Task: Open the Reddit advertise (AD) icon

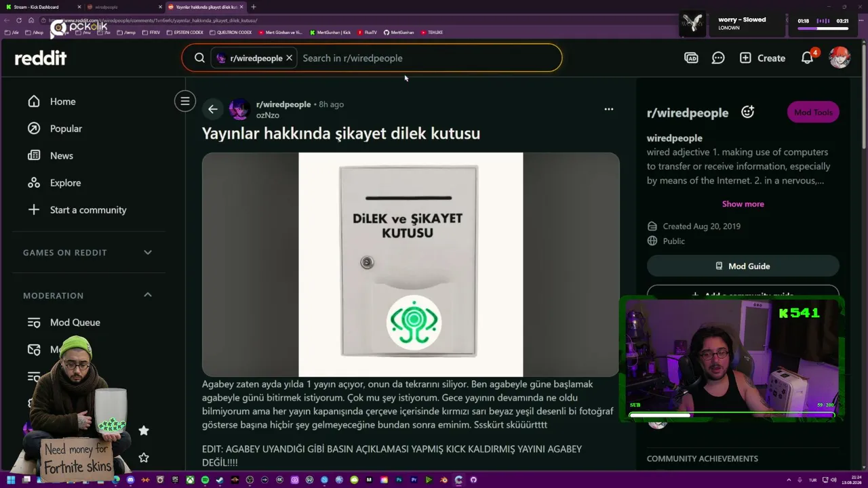Action: pyautogui.click(x=691, y=58)
